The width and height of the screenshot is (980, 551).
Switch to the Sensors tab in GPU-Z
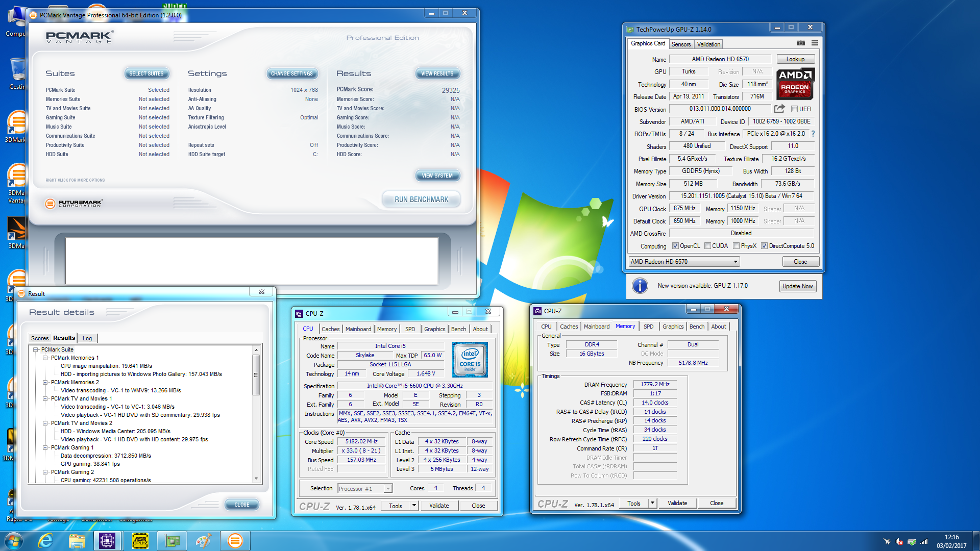click(681, 44)
